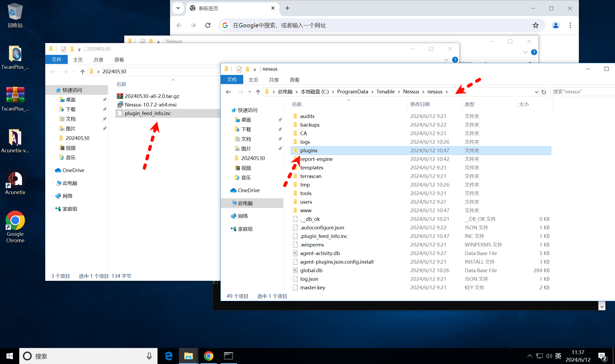Expand the chevron after Tenable in breadcrumb
The image size is (615, 364).
399,92
